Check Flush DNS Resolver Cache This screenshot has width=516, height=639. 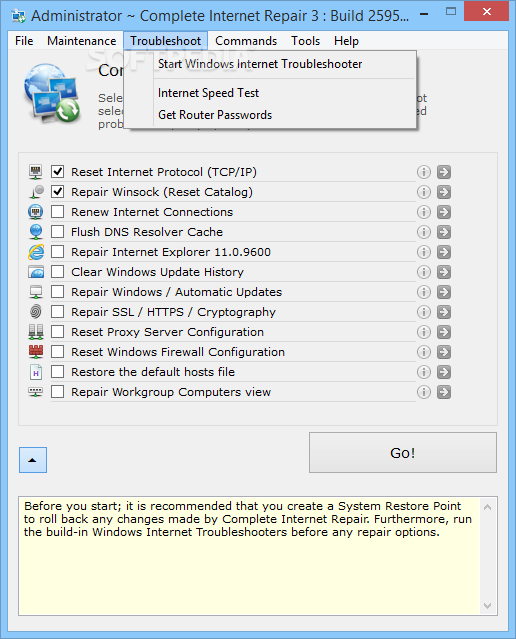[x=57, y=231]
